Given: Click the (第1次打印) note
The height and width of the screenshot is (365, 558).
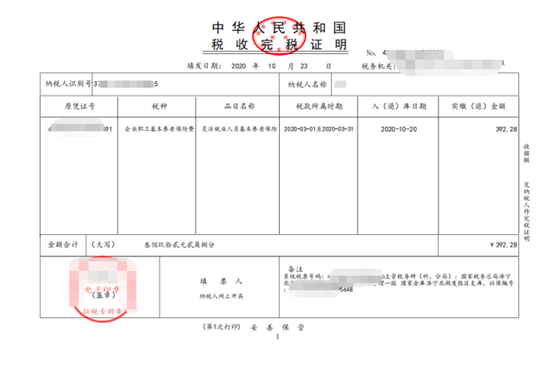Looking at the screenshot, I should click(221, 327).
